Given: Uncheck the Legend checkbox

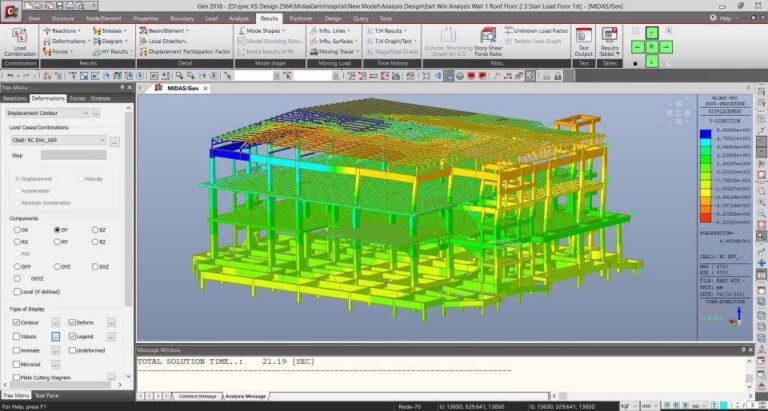Looking at the screenshot, I should [x=72, y=337].
